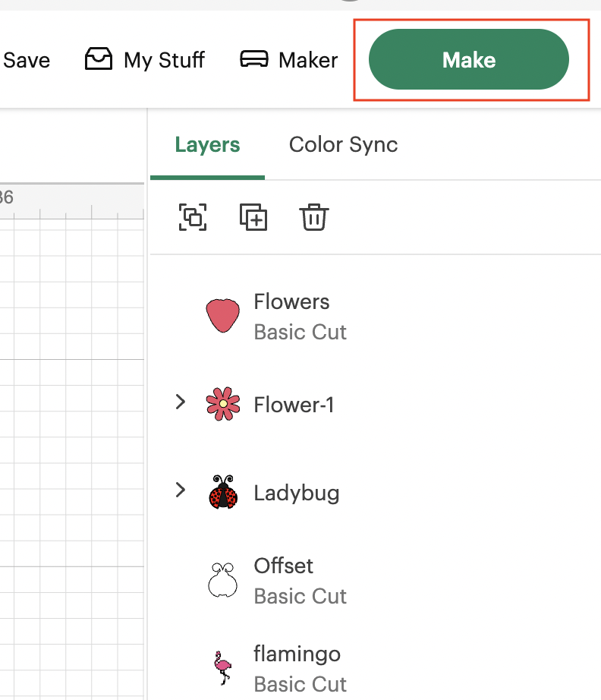Screen dimensions: 601x700
Task: Select the Ladybug thumbnail
Action: click(223, 491)
